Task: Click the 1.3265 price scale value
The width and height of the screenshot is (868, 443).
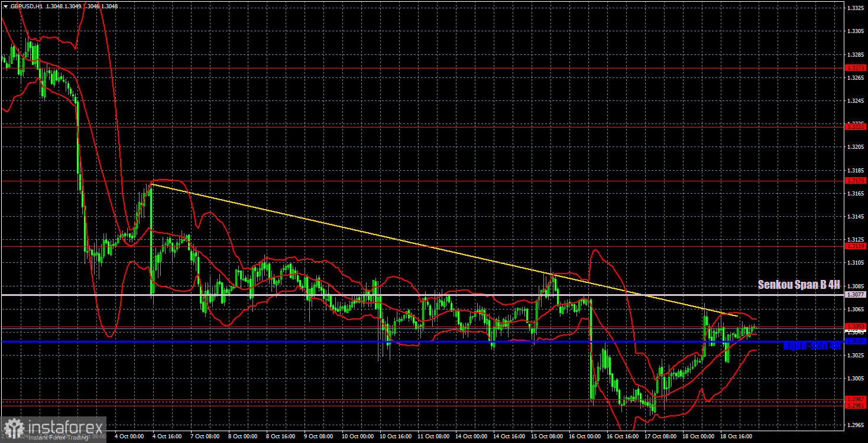Action: tap(856, 77)
